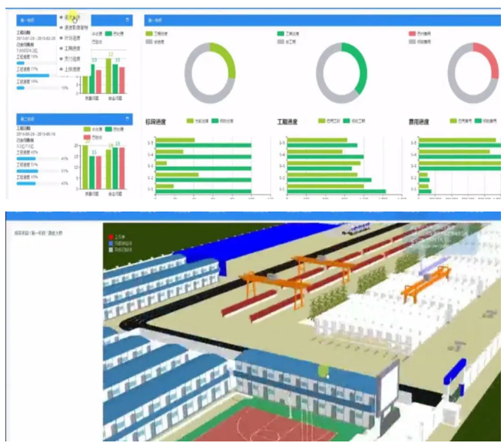504x443 pixels.
Task: Click the gray legend square in the 3D view
Action: [111, 249]
